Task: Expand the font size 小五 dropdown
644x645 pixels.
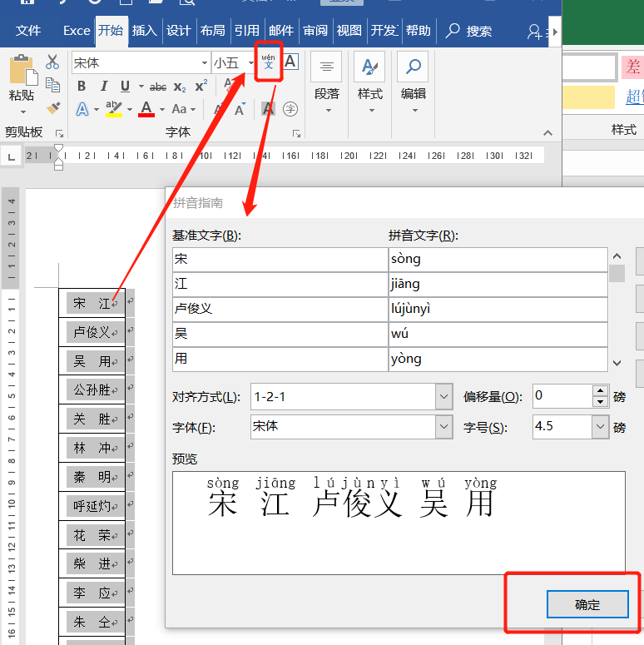Action: tap(250, 63)
